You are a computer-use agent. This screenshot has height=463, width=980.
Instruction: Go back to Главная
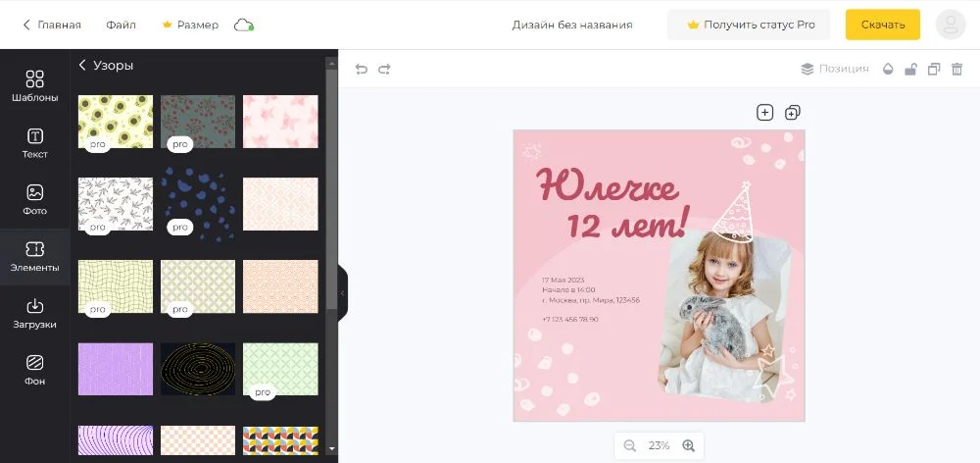click(52, 26)
